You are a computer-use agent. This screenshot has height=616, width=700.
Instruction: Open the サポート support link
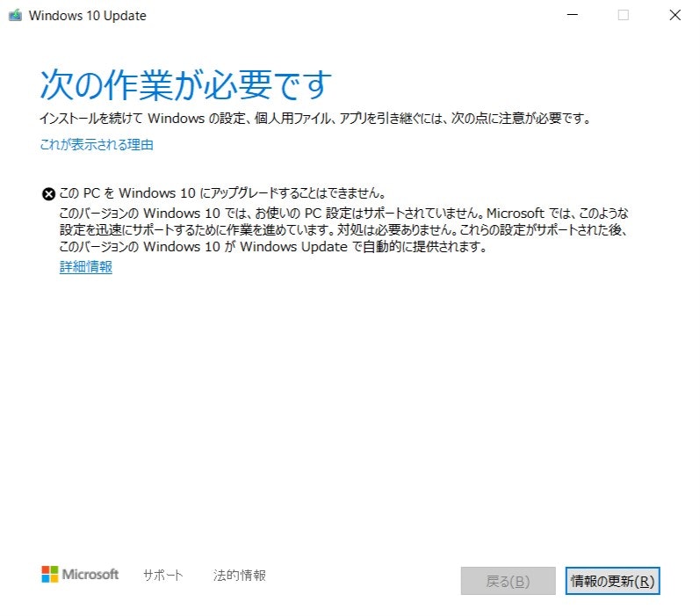pyautogui.click(x=163, y=575)
